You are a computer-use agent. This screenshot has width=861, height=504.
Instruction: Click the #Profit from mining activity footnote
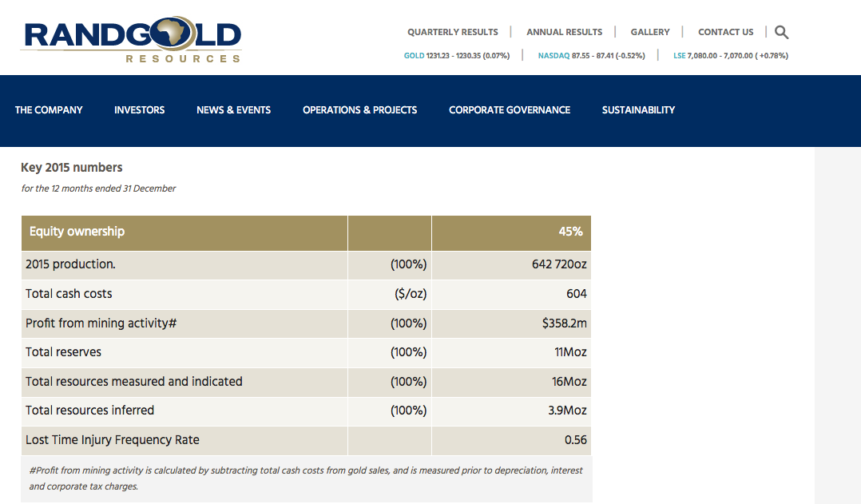click(306, 478)
